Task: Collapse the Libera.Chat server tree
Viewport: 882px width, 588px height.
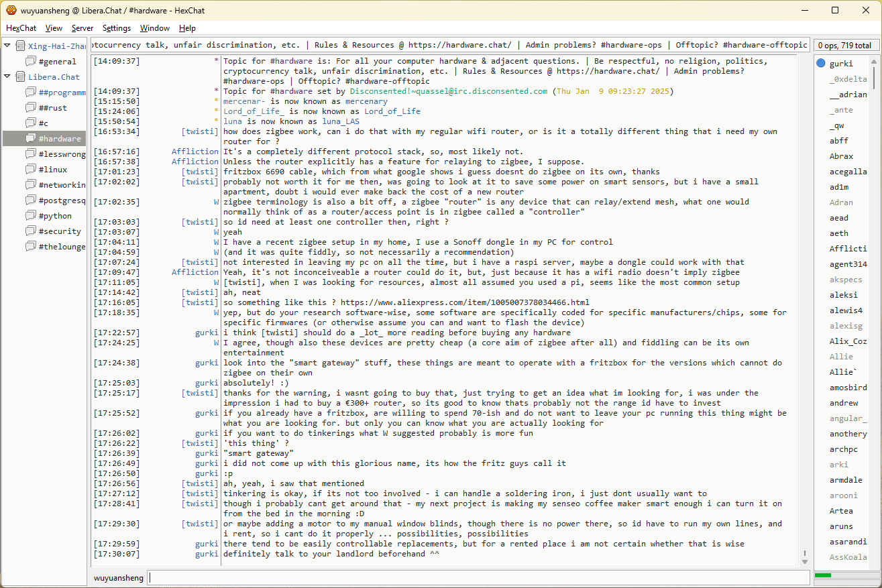Action: click(x=7, y=76)
